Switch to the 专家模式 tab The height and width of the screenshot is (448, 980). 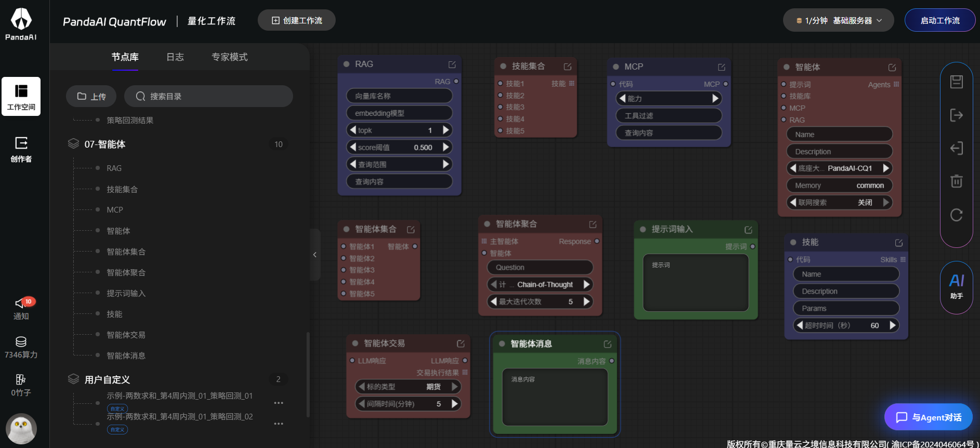pyautogui.click(x=229, y=57)
